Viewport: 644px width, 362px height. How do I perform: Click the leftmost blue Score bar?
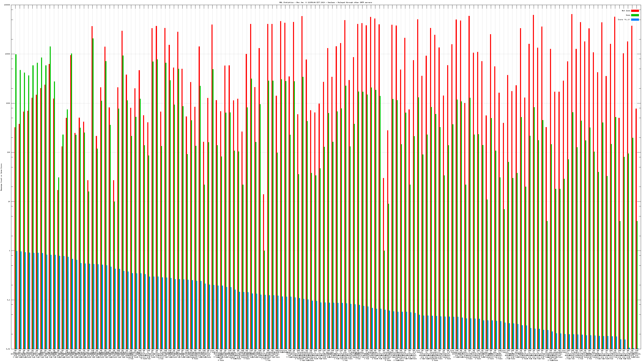[x=17, y=300]
